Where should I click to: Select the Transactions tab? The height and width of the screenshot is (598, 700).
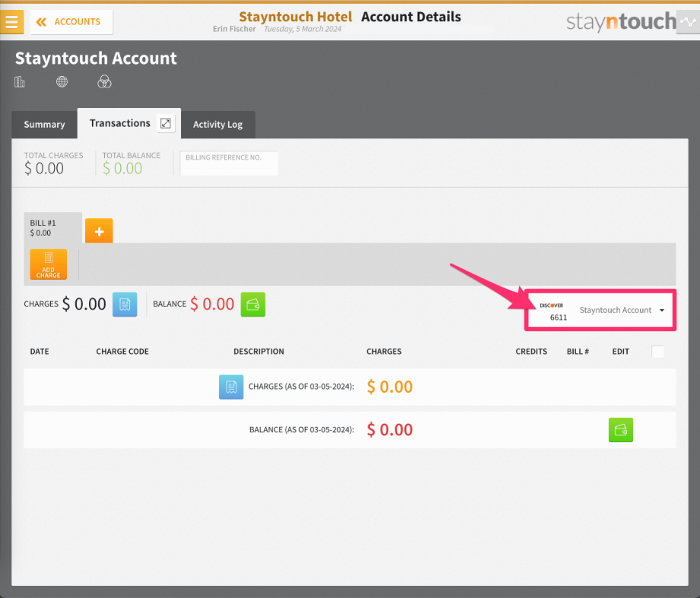pos(119,123)
